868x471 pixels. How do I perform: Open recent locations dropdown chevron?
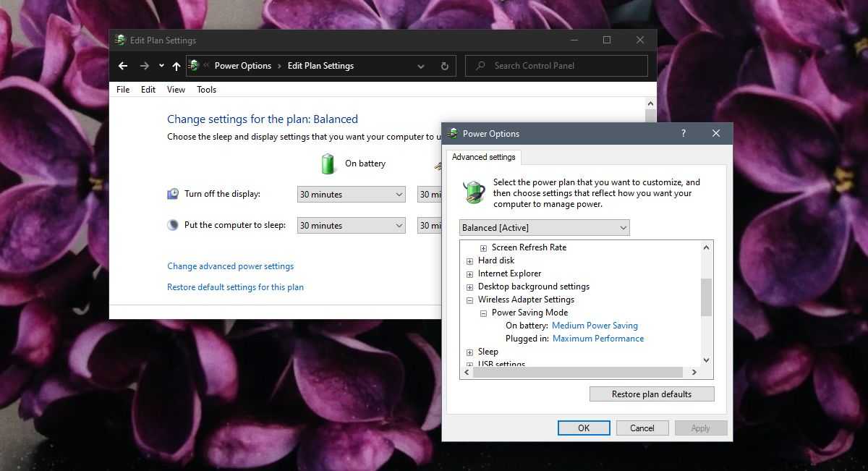pyautogui.click(x=161, y=66)
